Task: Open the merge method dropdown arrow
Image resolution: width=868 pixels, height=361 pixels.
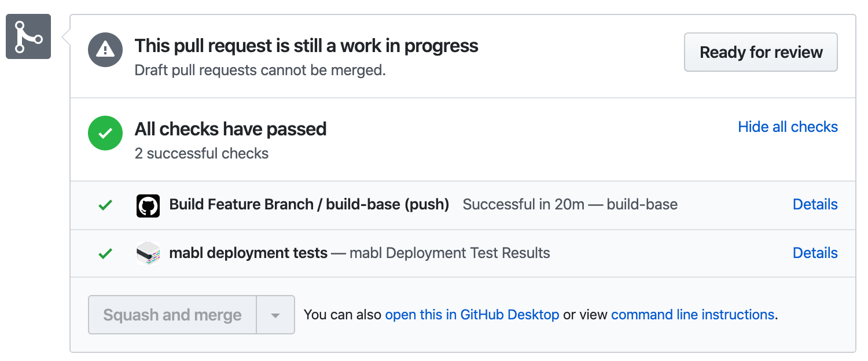Action: tap(275, 315)
